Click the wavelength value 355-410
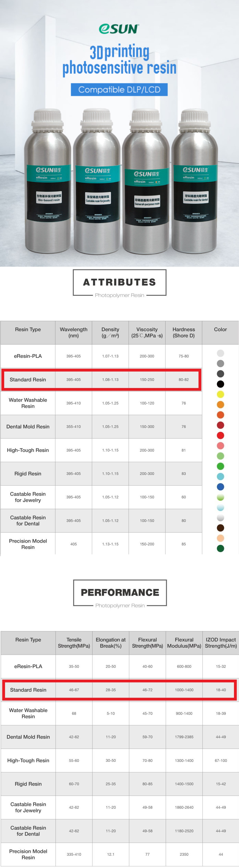Viewport: 239px width, 868px height. 73,427
